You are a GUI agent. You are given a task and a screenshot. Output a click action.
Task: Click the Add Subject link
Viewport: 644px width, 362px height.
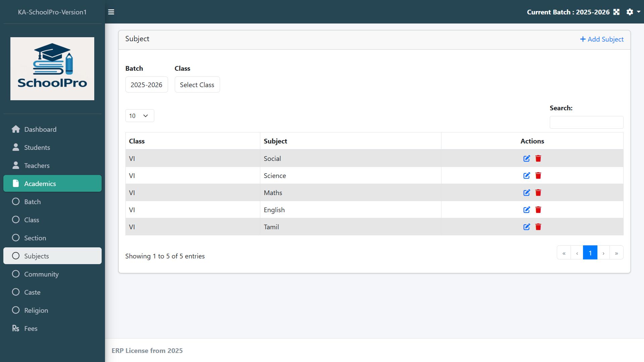click(x=602, y=39)
